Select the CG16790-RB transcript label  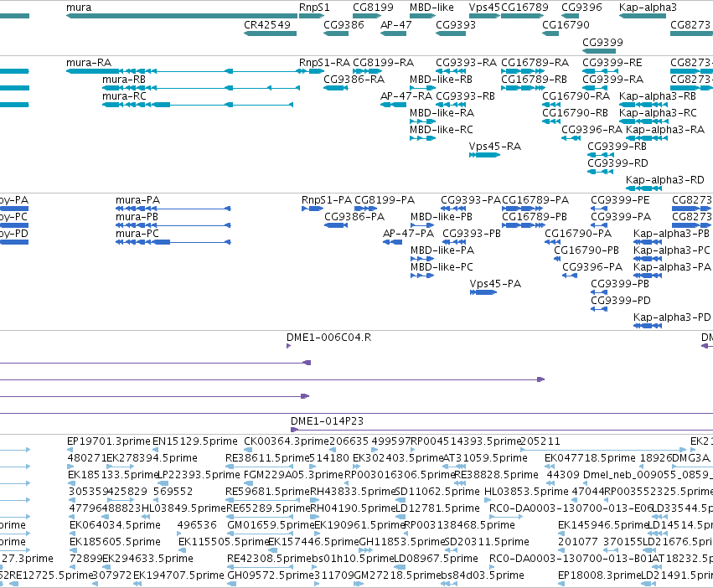point(575,113)
